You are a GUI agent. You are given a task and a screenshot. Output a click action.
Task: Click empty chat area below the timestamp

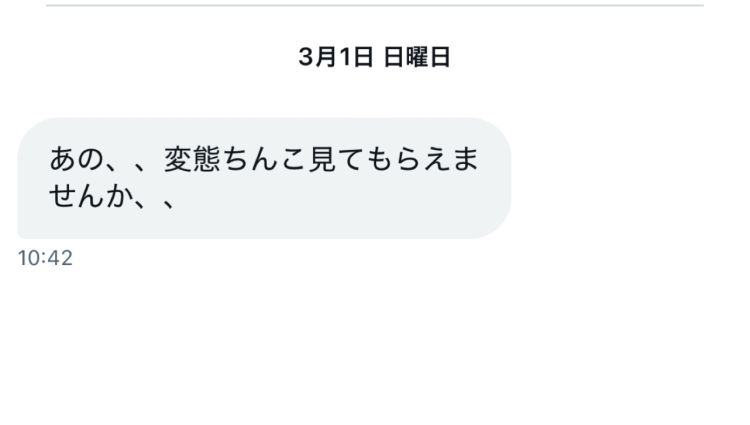click(375, 344)
